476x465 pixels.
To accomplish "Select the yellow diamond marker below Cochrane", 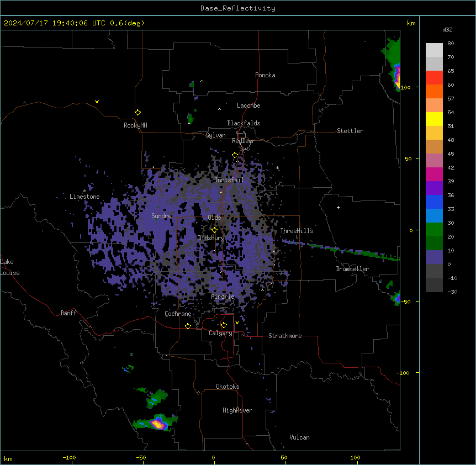I will [188, 326].
